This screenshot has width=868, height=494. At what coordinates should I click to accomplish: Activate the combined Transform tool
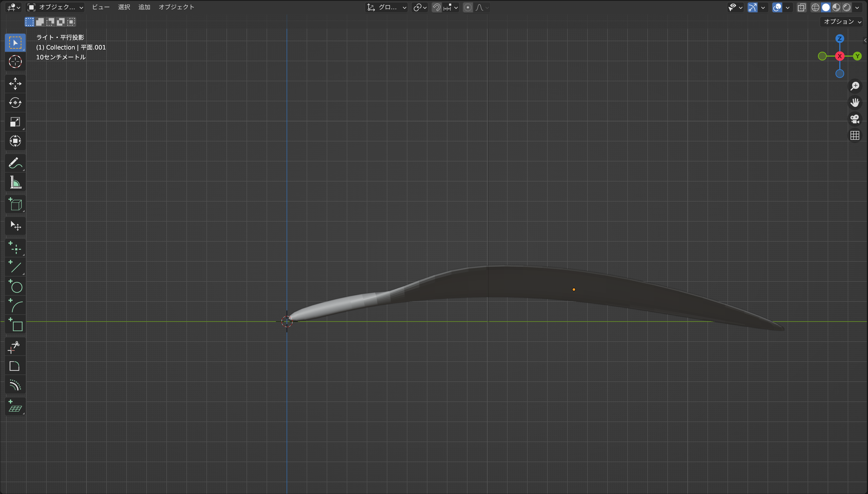click(15, 141)
